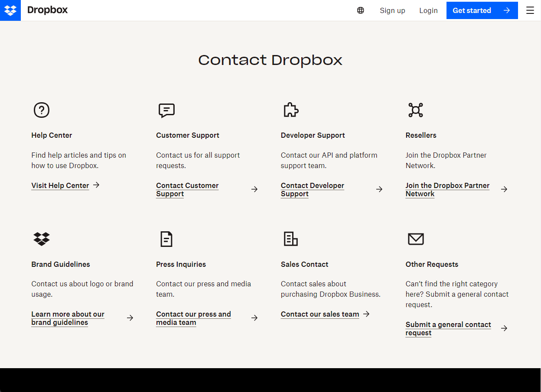Open the Contact our sales team link
Image resolution: width=541 pixels, height=392 pixels.
(320, 314)
